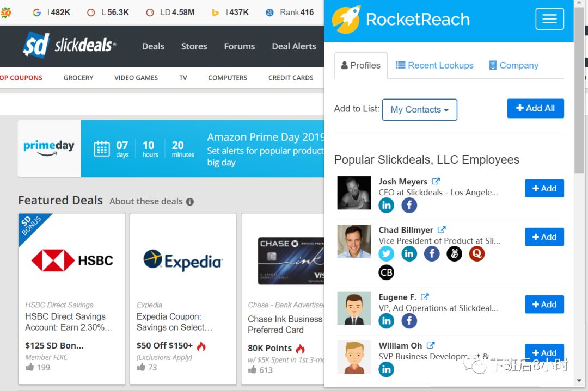Click thumbs-up icon on Chase Ink deal
The width and height of the screenshot is (588, 391).
point(253,370)
